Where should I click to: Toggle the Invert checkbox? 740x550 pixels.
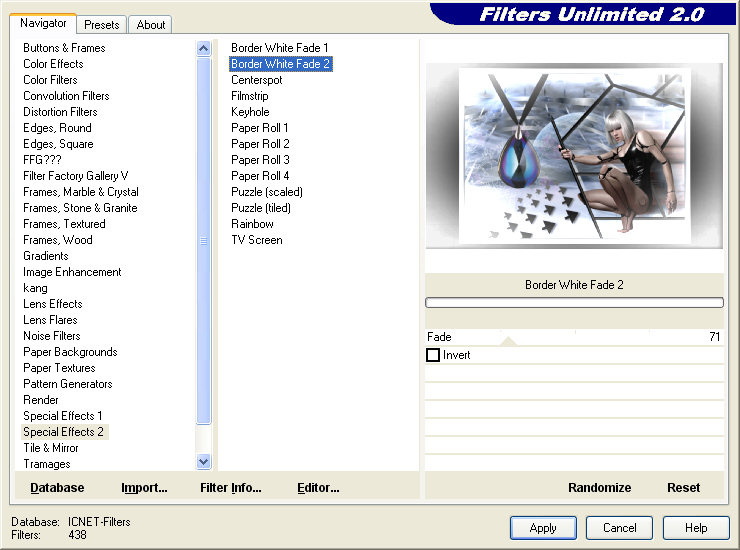coord(433,355)
